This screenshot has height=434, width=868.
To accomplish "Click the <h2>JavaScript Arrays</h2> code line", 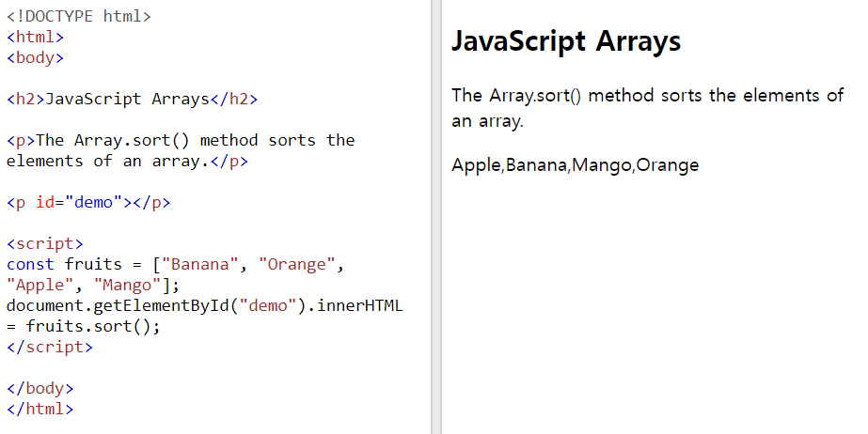I will pyautogui.click(x=133, y=99).
